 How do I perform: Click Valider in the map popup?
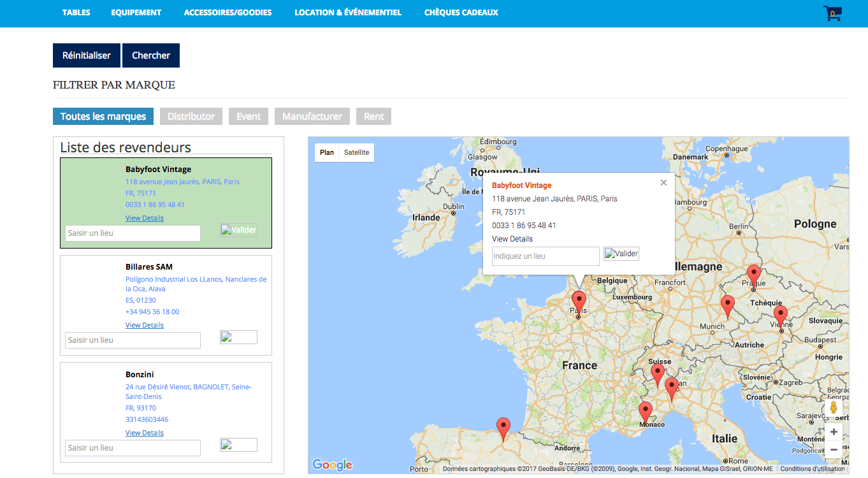tap(621, 254)
